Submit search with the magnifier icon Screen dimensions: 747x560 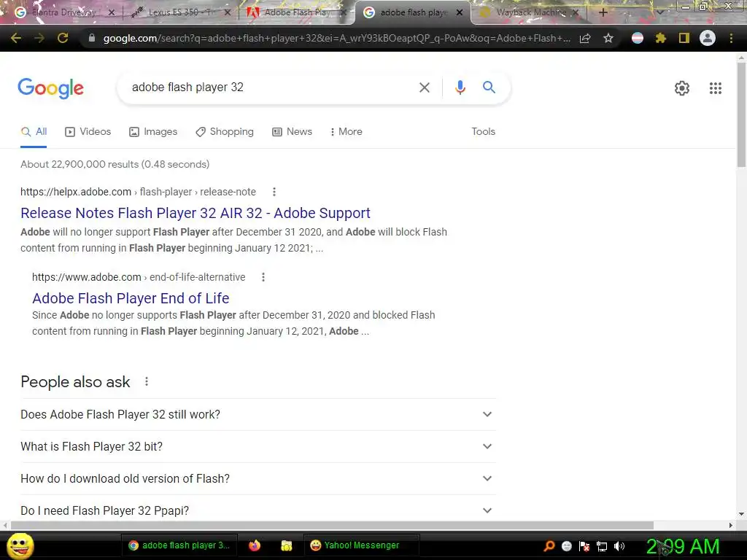489,87
